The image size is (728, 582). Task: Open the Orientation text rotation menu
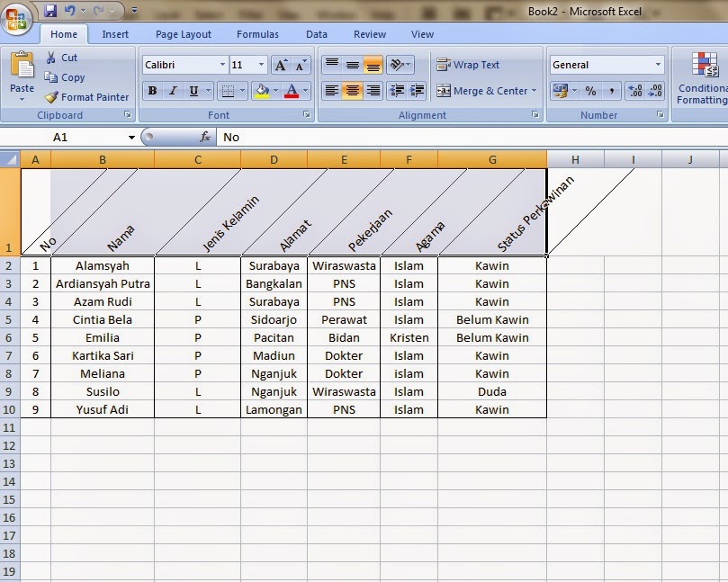click(x=400, y=65)
